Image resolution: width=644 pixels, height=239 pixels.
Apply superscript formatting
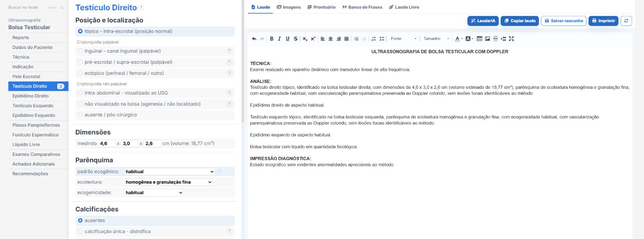[313, 39]
